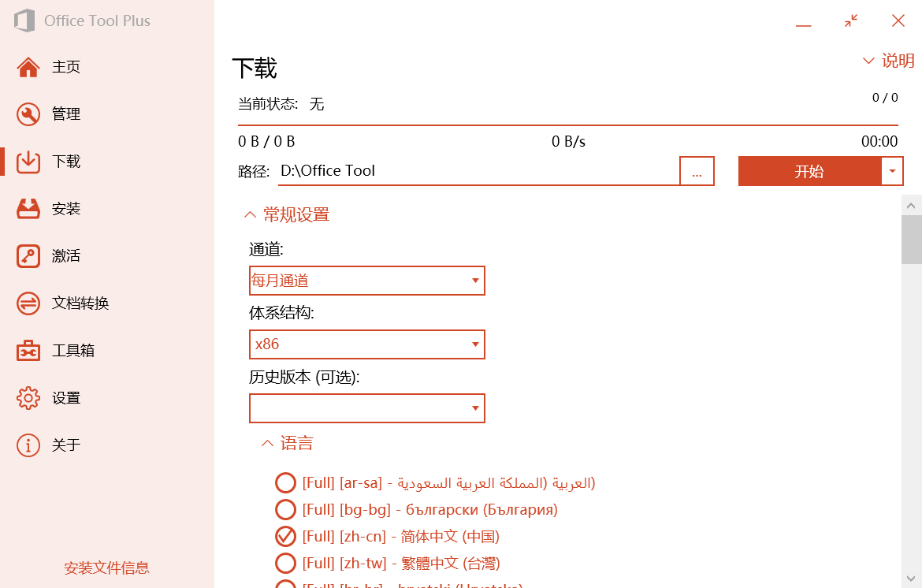
Task: Click the settings gear icon
Action: [x=28, y=398]
